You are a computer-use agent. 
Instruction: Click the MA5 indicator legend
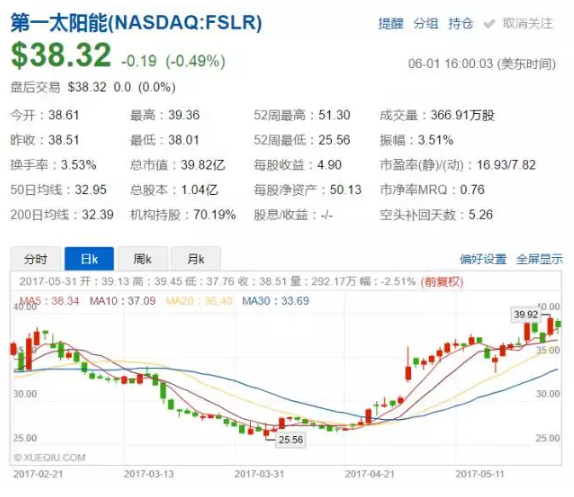(49, 301)
